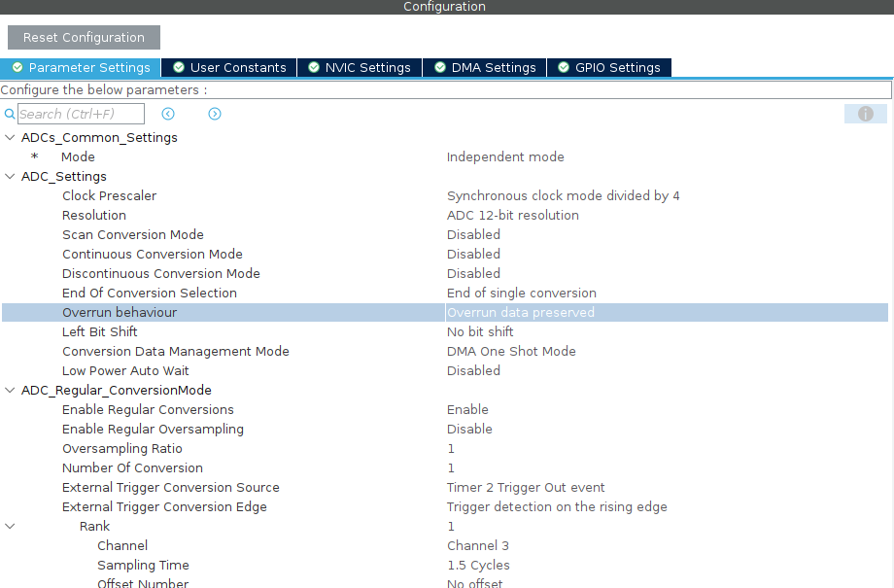
Task: Change Enable Regular Conversions 'Enable' value
Action: coord(467,409)
